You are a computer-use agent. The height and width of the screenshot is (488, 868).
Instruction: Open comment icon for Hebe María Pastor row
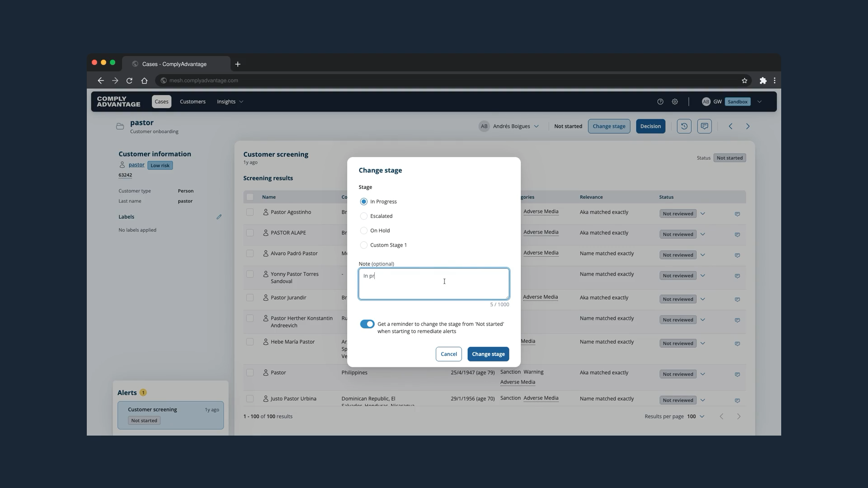point(737,344)
